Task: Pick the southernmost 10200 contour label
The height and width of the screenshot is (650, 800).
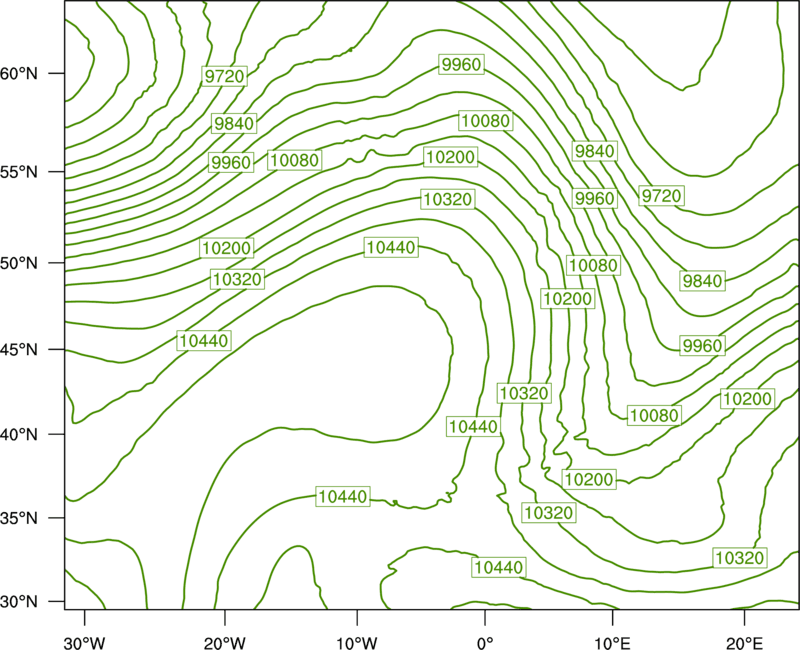Action: point(589,479)
